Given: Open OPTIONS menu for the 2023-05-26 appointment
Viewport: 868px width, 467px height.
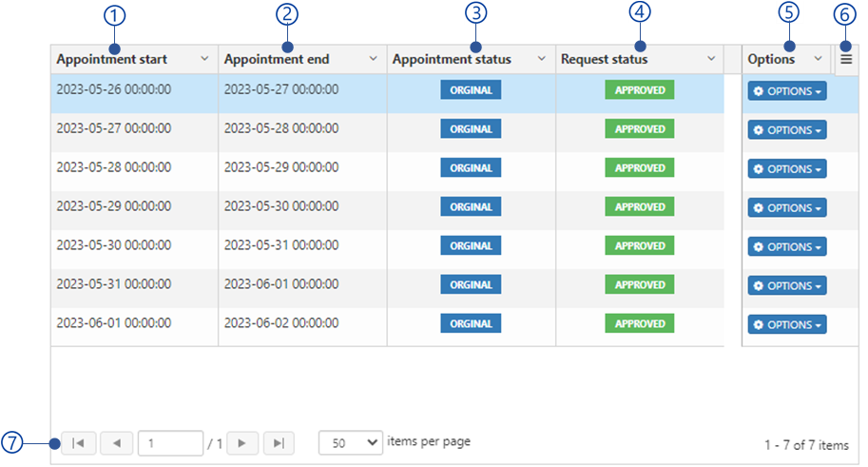Looking at the screenshot, I should coord(786,91).
